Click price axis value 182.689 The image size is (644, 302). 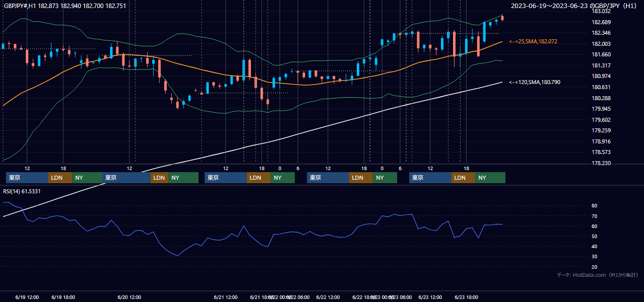point(601,22)
